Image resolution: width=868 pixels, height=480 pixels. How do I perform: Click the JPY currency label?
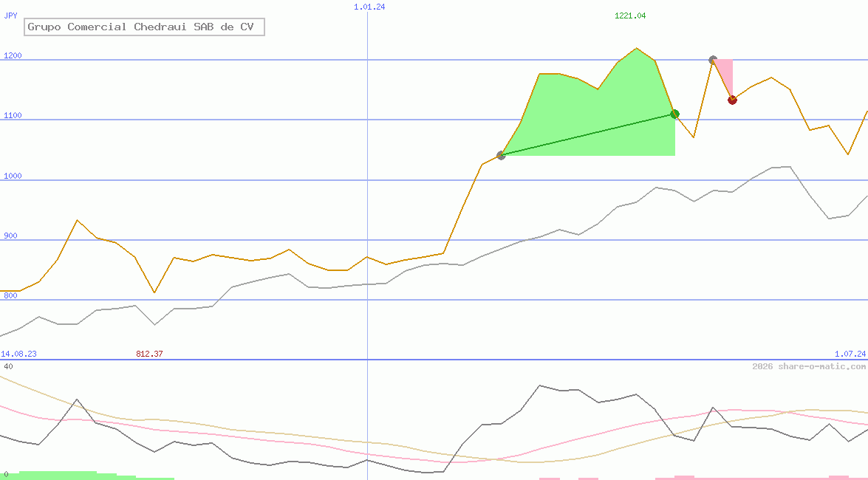click(x=10, y=16)
